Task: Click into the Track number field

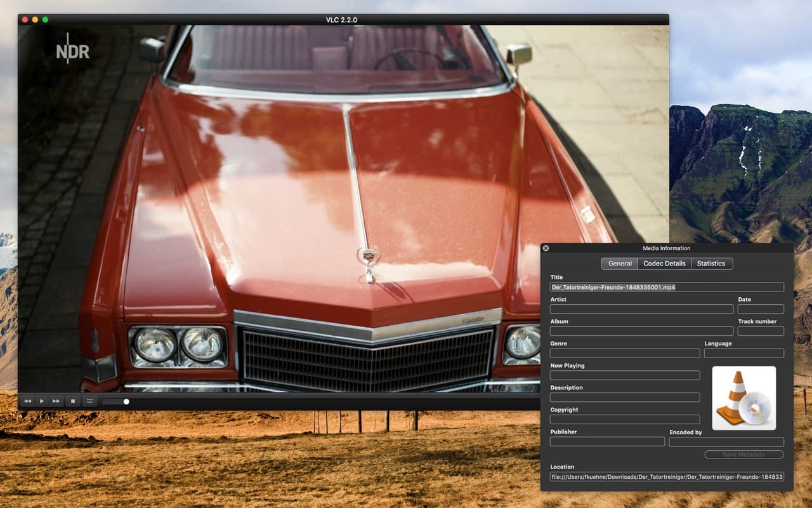Action: pos(761,331)
